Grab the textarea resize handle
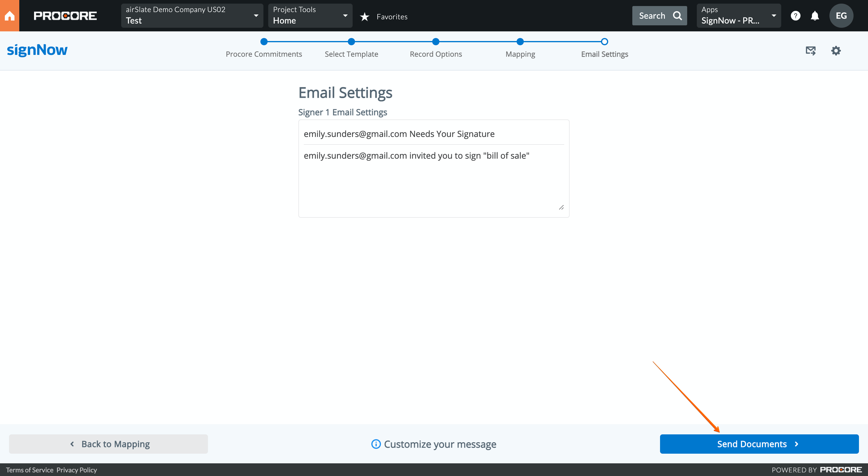 [561, 208]
